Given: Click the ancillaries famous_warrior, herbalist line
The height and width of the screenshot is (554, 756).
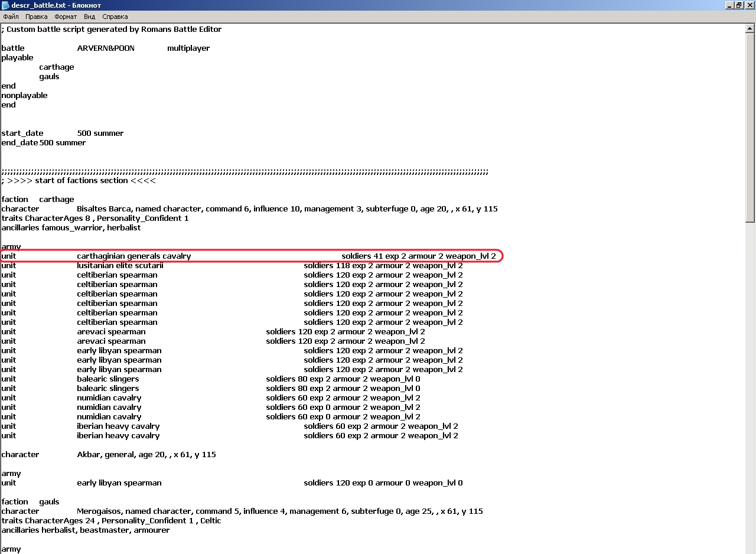Looking at the screenshot, I should pos(71,227).
